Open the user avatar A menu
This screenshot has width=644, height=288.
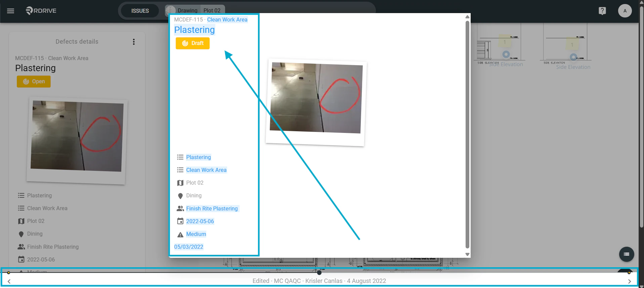[625, 11]
